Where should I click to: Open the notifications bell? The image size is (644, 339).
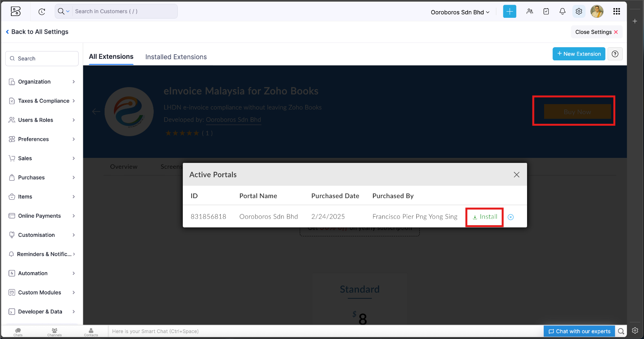pos(562,12)
